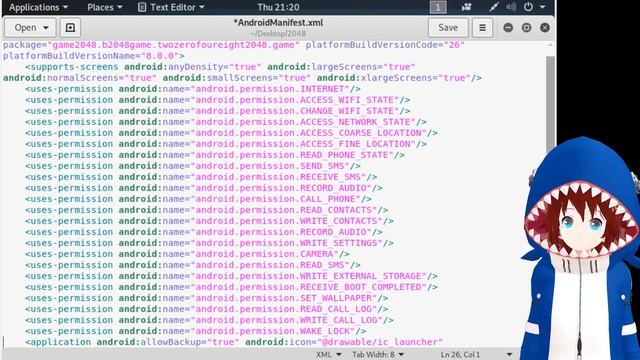Close the Text Editor window
640x360 pixels.
[x=545, y=27]
